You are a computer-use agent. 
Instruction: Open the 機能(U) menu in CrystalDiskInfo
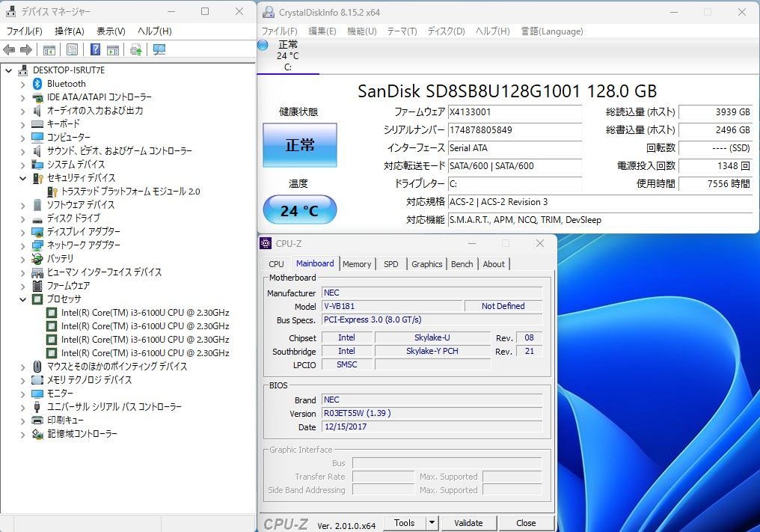pos(361,31)
